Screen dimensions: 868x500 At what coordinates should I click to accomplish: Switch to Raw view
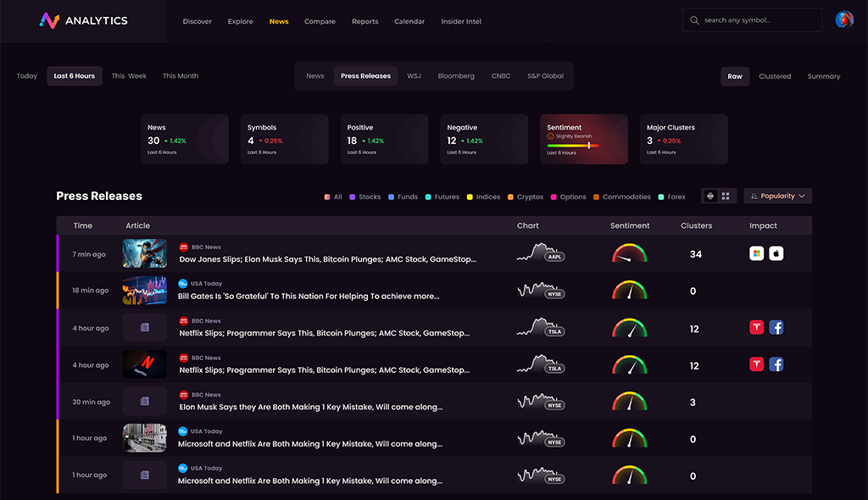735,76
